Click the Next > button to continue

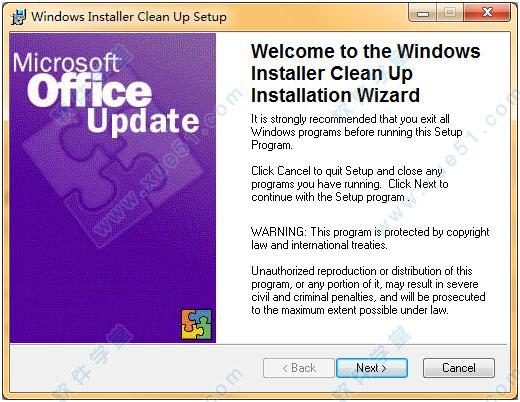point(372,368)
